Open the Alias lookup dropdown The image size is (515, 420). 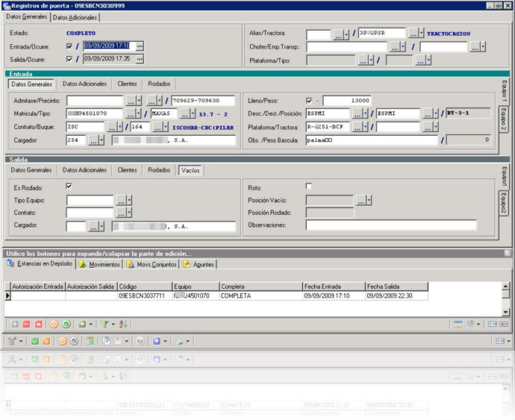[346, 34]
